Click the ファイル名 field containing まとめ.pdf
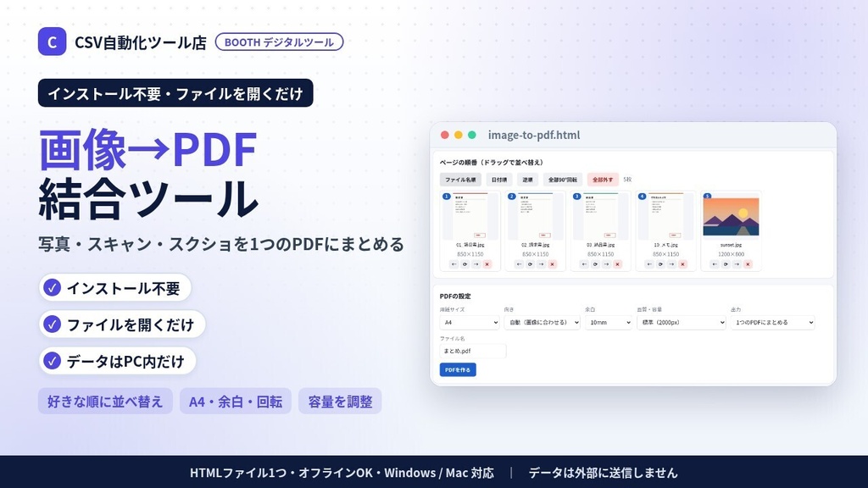The width and height of the screenshot is (868, 488). 473,351
